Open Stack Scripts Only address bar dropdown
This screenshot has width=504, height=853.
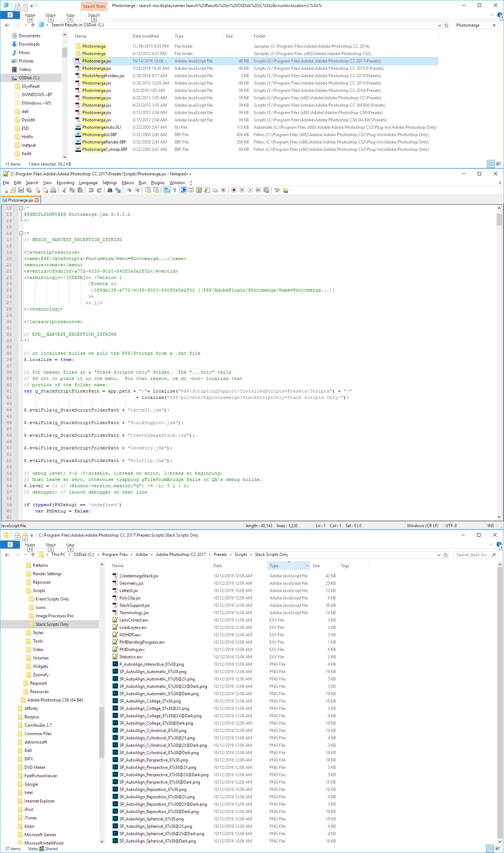[439, 555]
